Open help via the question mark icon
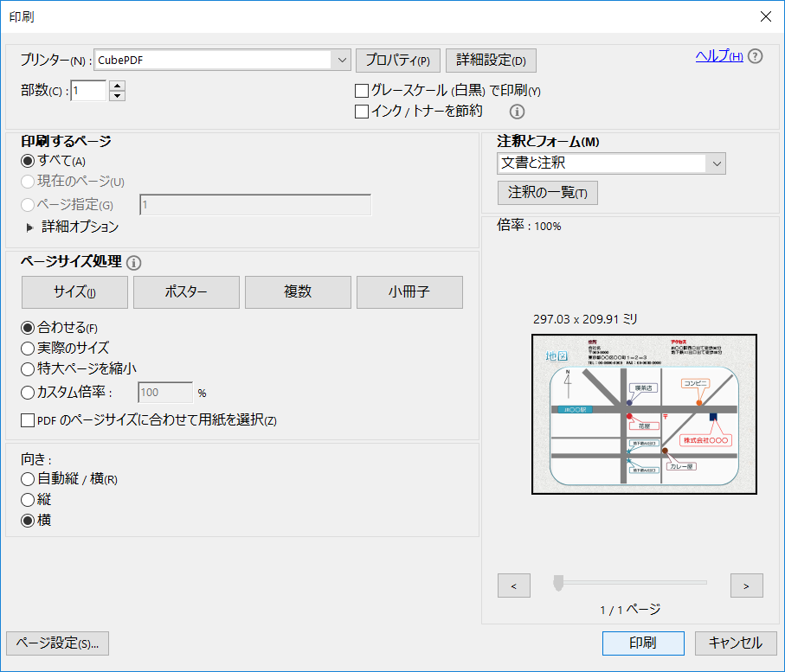Image resolution: width=785 pixels, height=672 pixels. coord(755,56)
